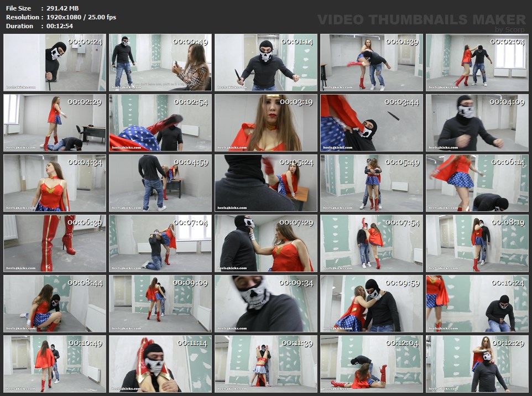Open the frame at 00:01:14
The width and height of the screenshot is (532, 396).
[x=266, y=62]
